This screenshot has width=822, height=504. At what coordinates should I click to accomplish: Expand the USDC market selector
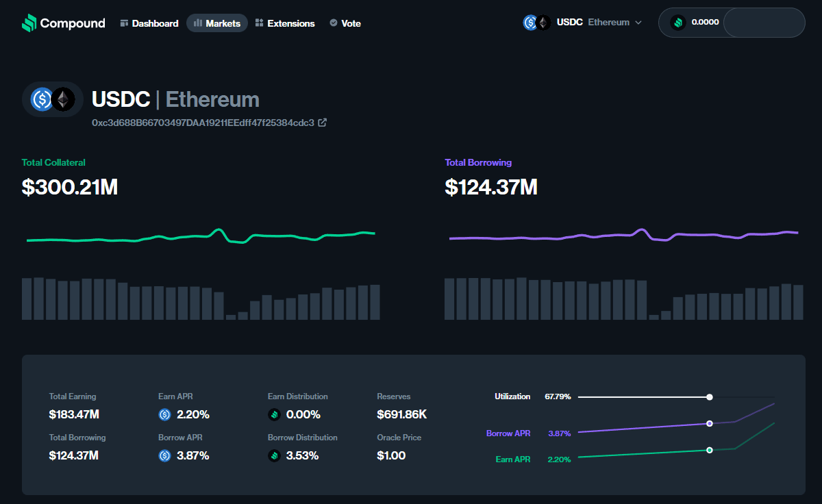pos(569,22)
